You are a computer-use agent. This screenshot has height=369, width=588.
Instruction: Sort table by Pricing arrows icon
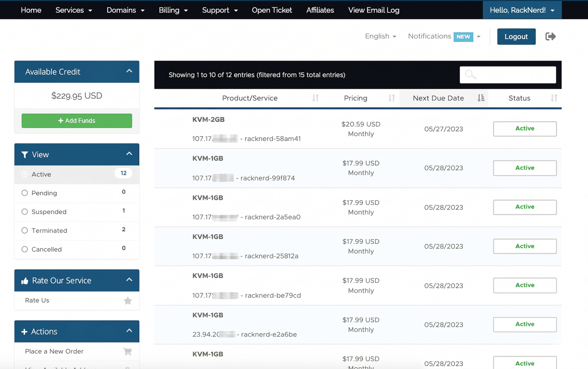[x=391, y=98]
